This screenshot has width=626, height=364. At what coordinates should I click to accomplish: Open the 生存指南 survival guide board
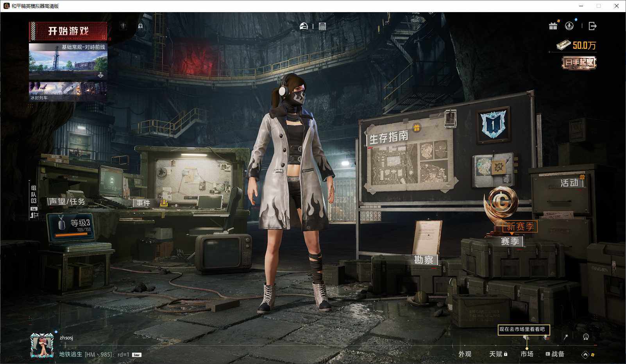[410, 158]
